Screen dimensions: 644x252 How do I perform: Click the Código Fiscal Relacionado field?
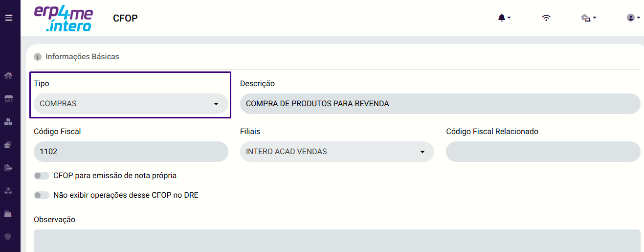pos(543,152)
